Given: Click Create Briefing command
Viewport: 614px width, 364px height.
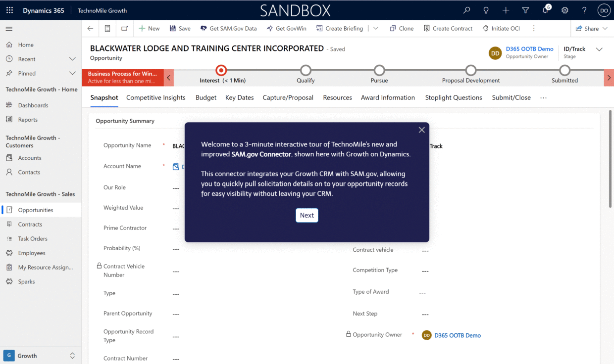Looking at the screenshot, I should 340,29.
